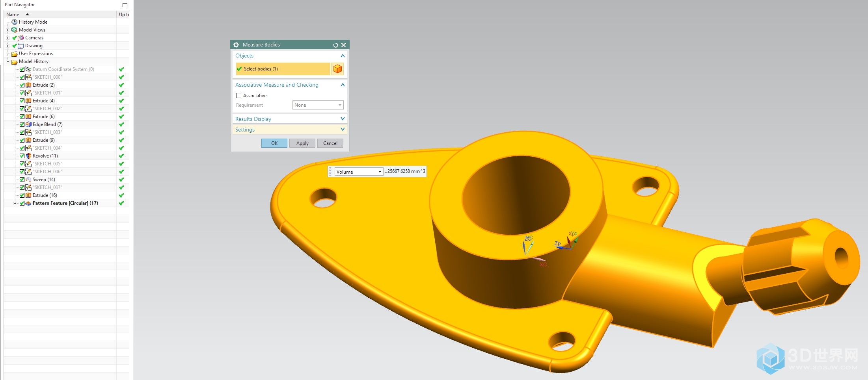Uncheck the Edge Blend (7) checkbox
Image resolution: width=868 pixels, height=380 pixels.
pos(22,124)
